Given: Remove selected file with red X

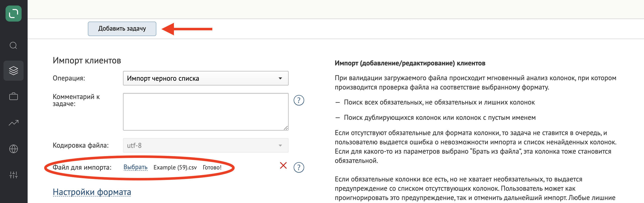Looking at the screenshot, I should [283, 165].
